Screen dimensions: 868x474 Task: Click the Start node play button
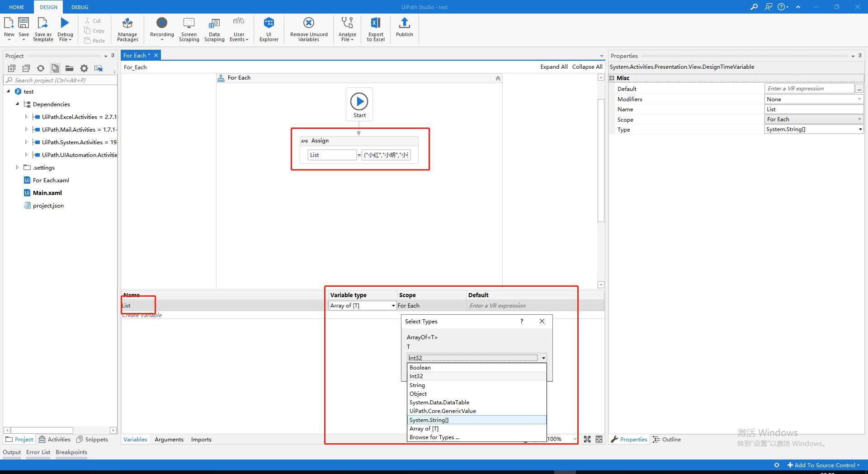pyautogui.click(x=359, y=101)
